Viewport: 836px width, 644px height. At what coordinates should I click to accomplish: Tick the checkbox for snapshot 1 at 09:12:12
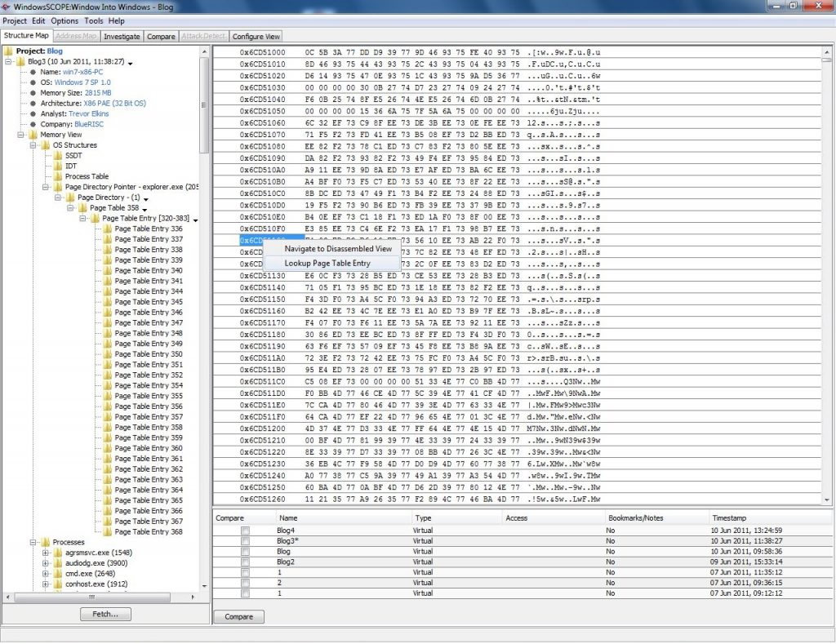click(245, 593)
